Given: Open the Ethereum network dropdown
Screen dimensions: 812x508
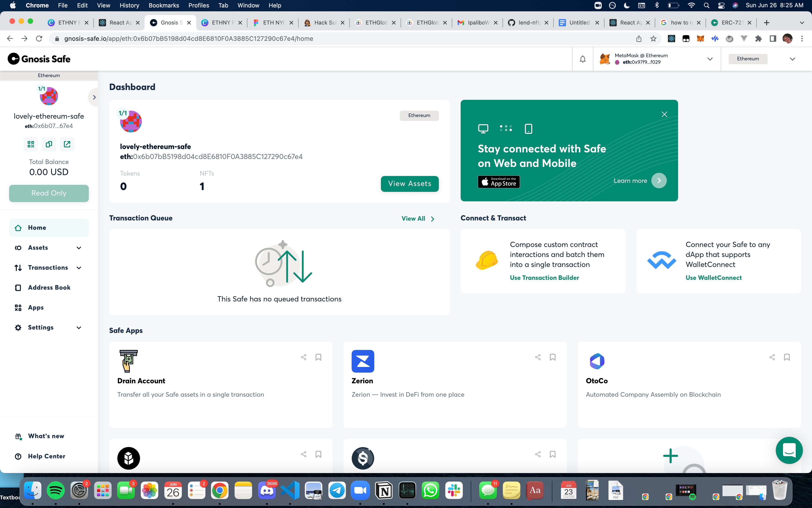Looking at the screenshot, I should click(792, 59).
